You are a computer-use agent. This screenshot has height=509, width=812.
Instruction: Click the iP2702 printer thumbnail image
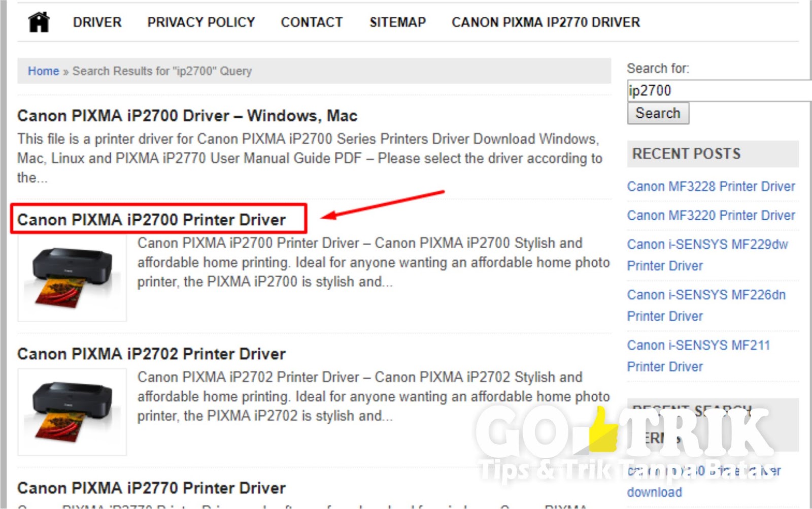[x=72, y=412]
